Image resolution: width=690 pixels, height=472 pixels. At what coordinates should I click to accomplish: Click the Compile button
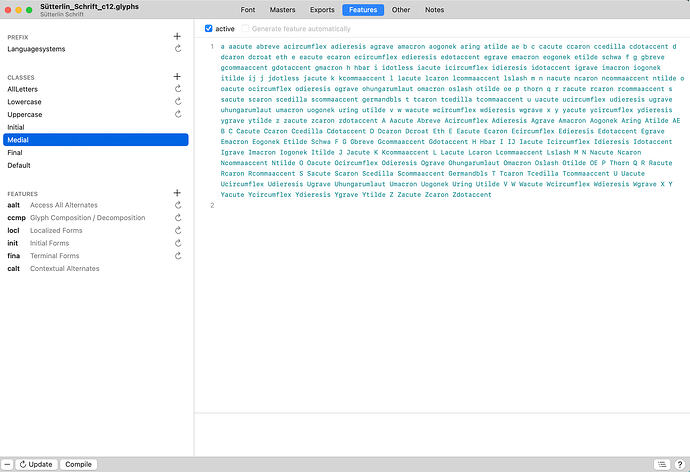(78, 465)
